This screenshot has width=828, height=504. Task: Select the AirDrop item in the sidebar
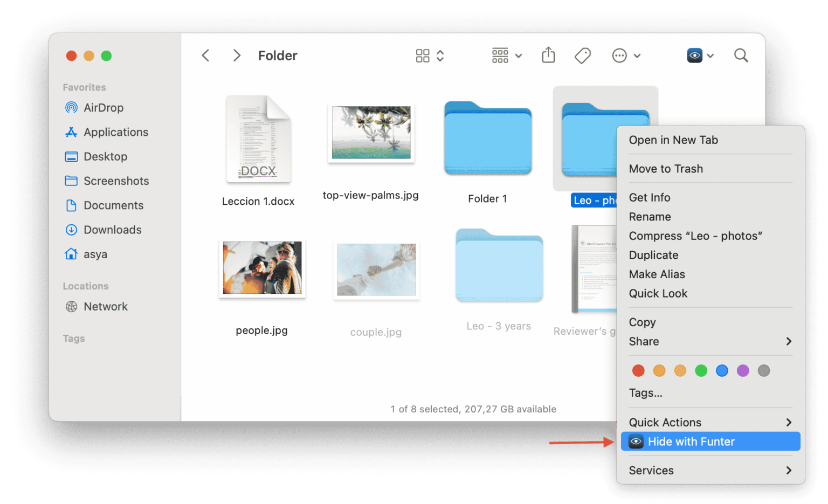pos(103,107)
